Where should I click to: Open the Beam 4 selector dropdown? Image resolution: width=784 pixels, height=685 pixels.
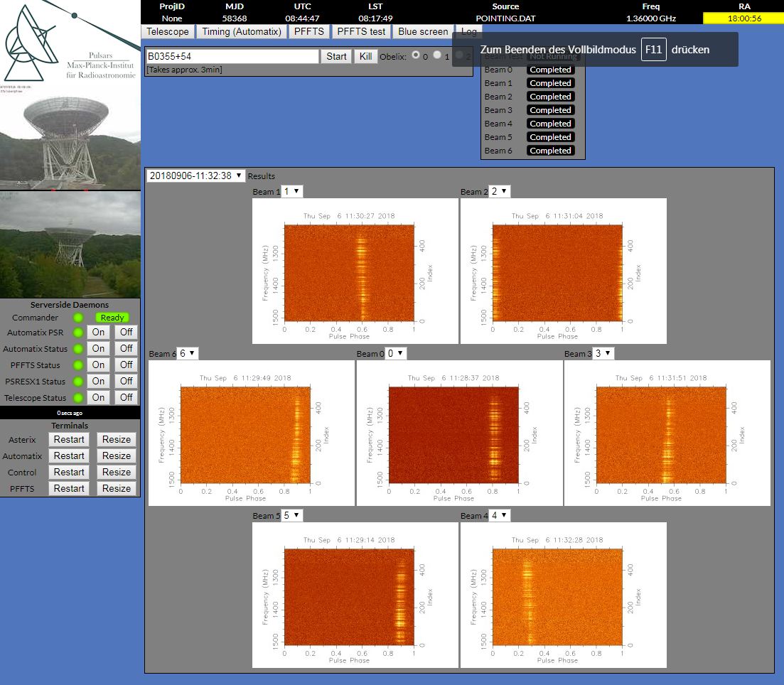tap(500, 515)
